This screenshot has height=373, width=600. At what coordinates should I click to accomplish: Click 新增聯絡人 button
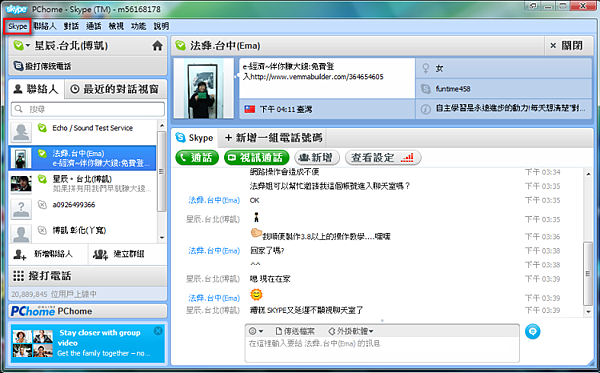tap(48, 254)
